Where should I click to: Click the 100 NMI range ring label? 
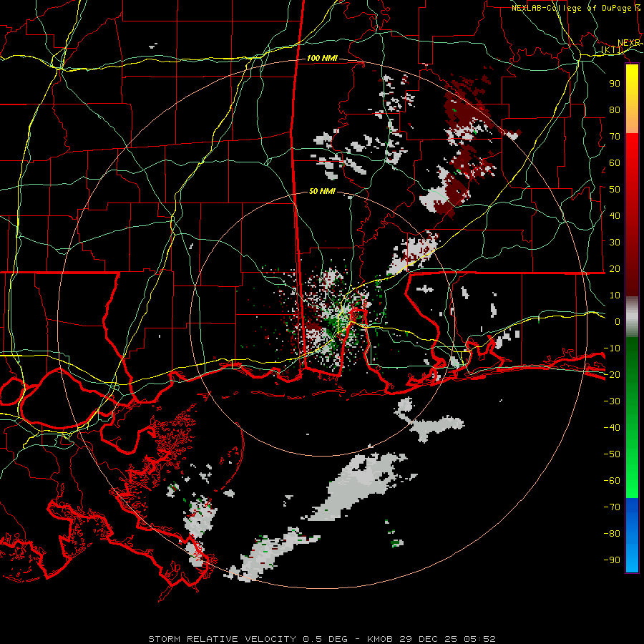tap(322, 59)
